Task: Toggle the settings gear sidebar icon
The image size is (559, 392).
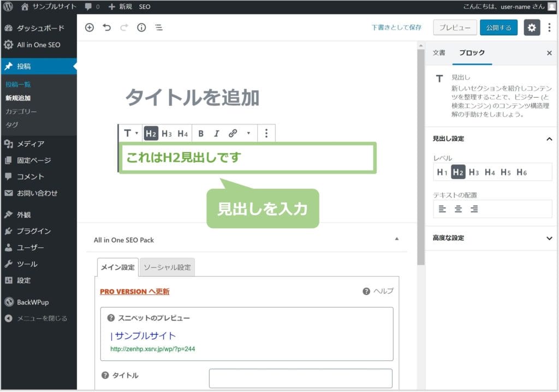Action: pyautogui.click(x=532, y=28)
